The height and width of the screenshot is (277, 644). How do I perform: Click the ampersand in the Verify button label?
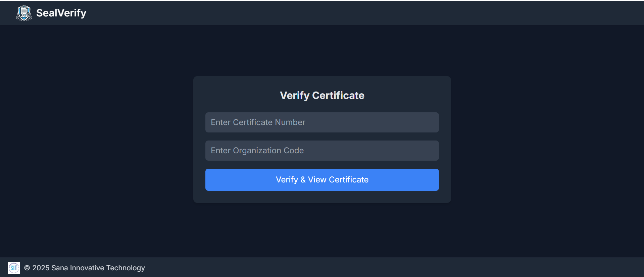click(x=303, y=180)
